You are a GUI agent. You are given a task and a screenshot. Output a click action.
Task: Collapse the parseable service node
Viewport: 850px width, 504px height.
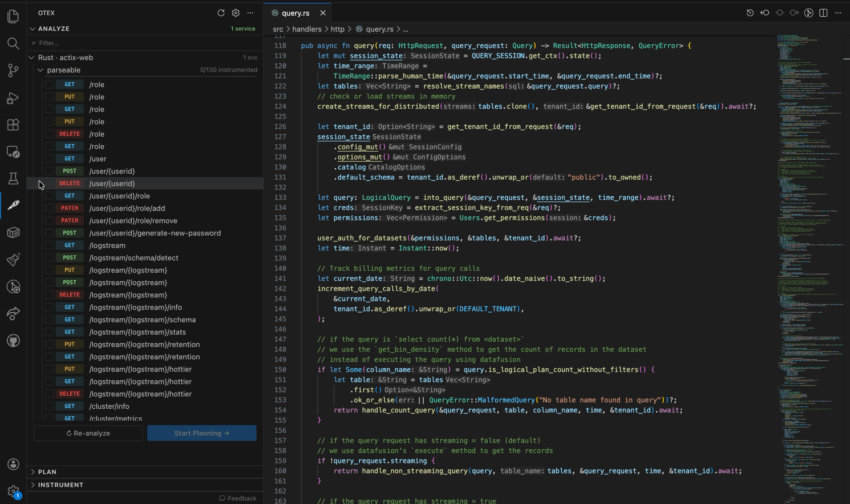41,70
